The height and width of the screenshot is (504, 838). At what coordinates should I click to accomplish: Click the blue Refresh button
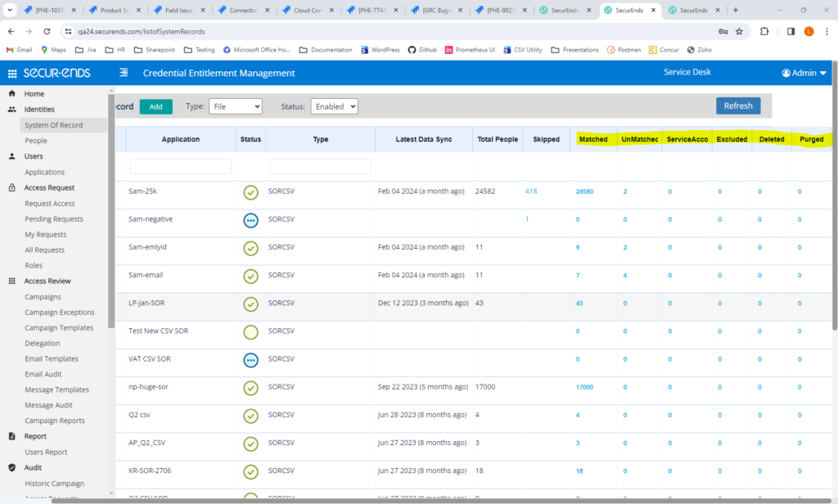tap(738, 106)
